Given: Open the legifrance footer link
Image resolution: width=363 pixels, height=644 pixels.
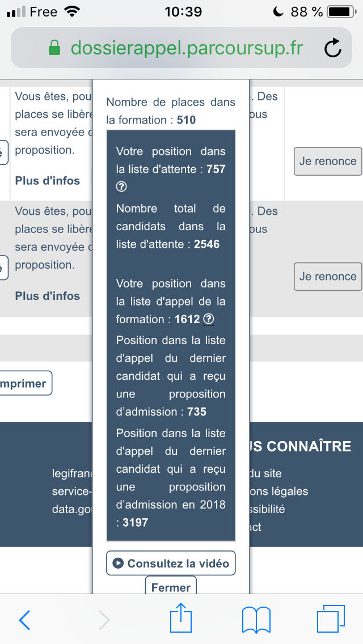Looking at the screenshot, I should 71,473.
